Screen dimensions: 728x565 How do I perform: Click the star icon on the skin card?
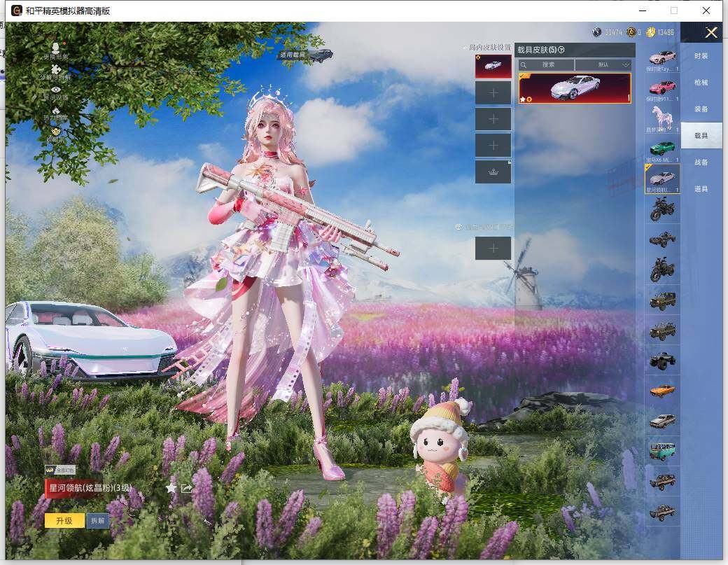[x=523, y=99]
